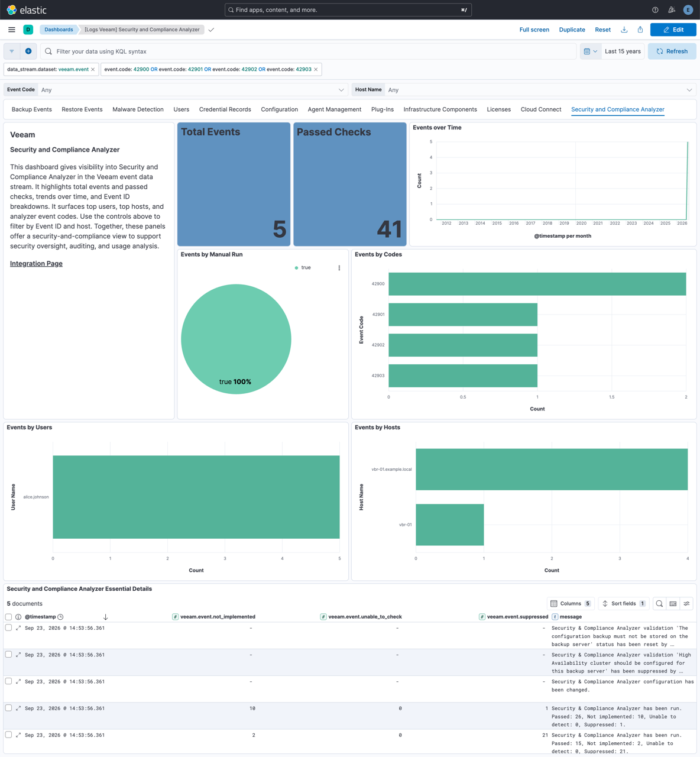Open the Columns selector
This screenshot has height=757, width=700.
point(571,604)
